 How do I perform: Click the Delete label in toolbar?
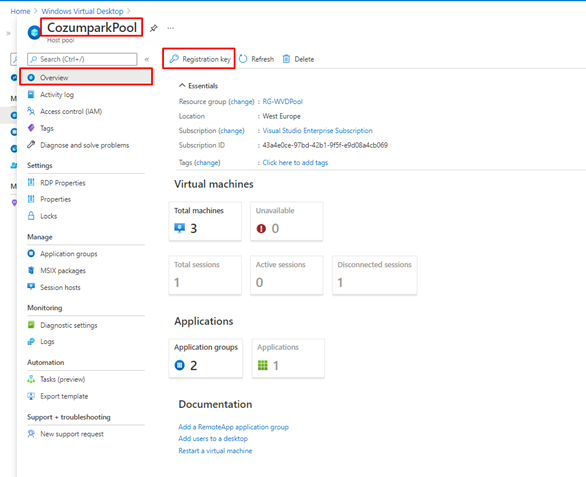click(x=304, y=59)
